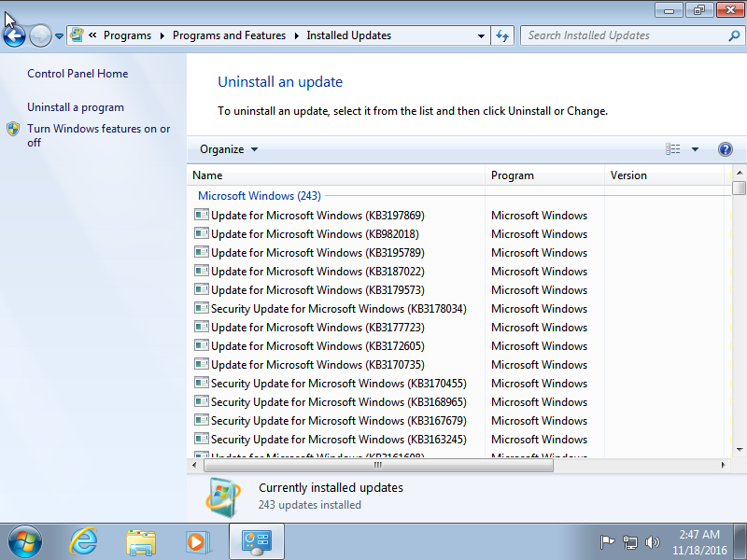Launch Internet Explorer from the taskbar
Screen dimensions: 747x560
(84, 542)
